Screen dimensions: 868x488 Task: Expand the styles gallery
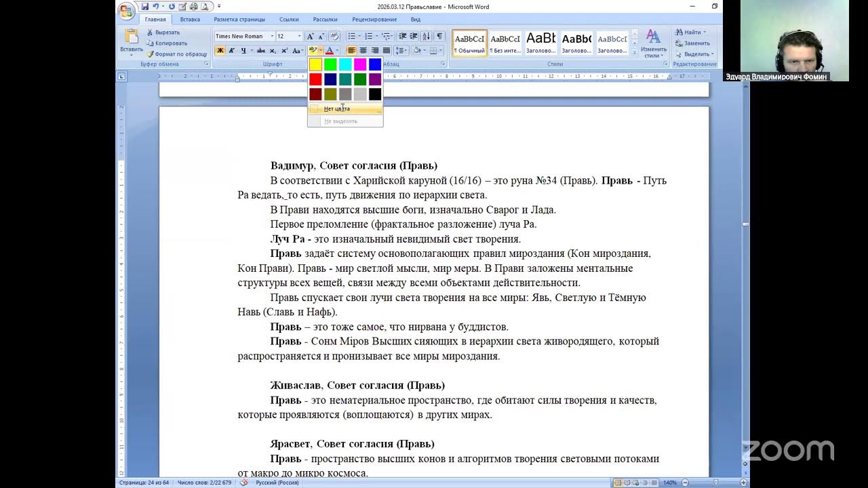[635, 52]
